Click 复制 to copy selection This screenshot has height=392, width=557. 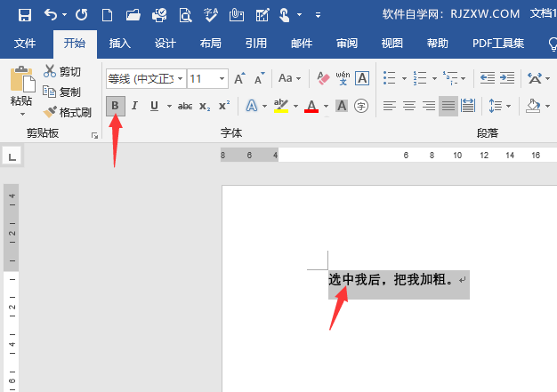tap(61, 92)
